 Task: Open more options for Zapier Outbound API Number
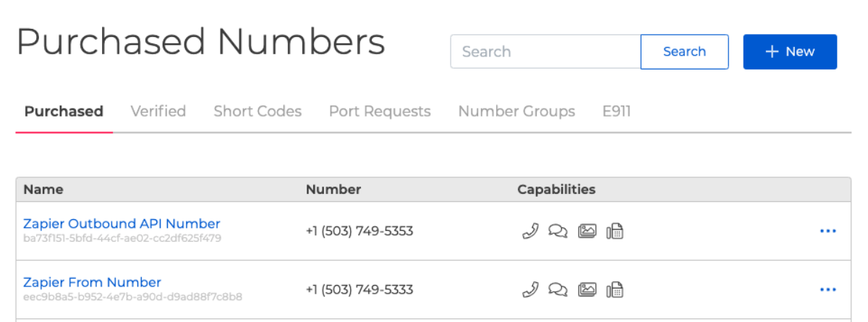[827, 231]
